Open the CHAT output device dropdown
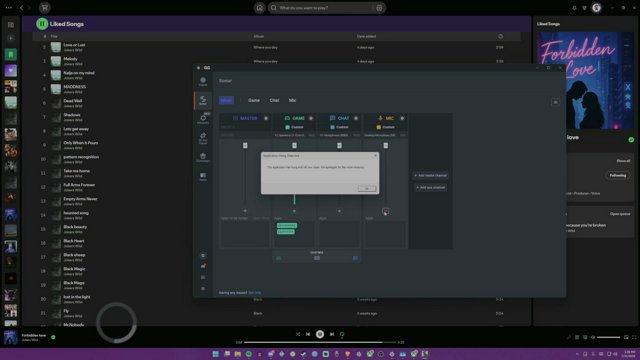This screenshot has height=360, width=640. pyautogui.click(x=339, y=135)
